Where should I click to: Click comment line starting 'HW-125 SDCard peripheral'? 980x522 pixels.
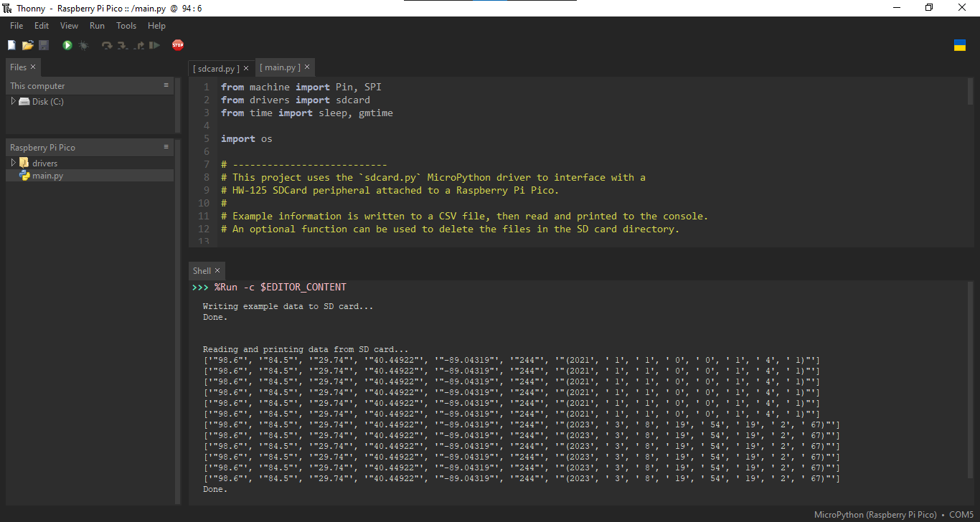390,190
